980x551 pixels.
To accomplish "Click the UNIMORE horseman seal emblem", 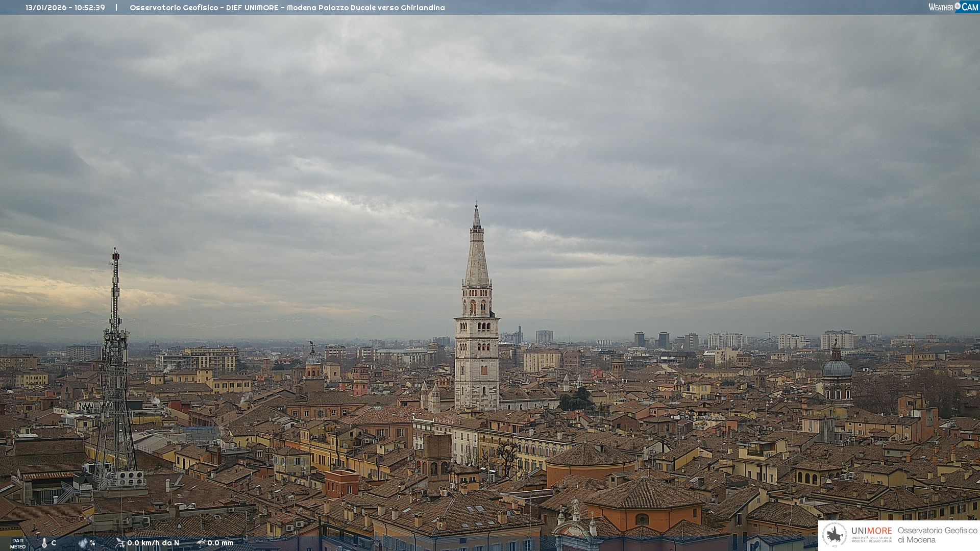I will pos(835,535).
